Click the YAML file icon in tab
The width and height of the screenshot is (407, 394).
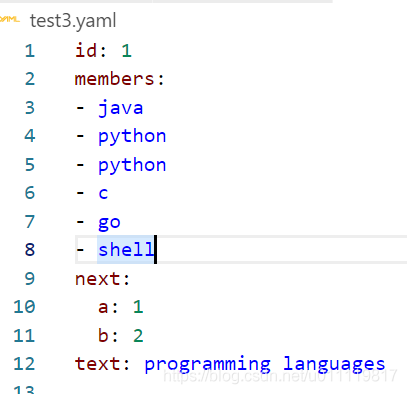coord(9,19)
